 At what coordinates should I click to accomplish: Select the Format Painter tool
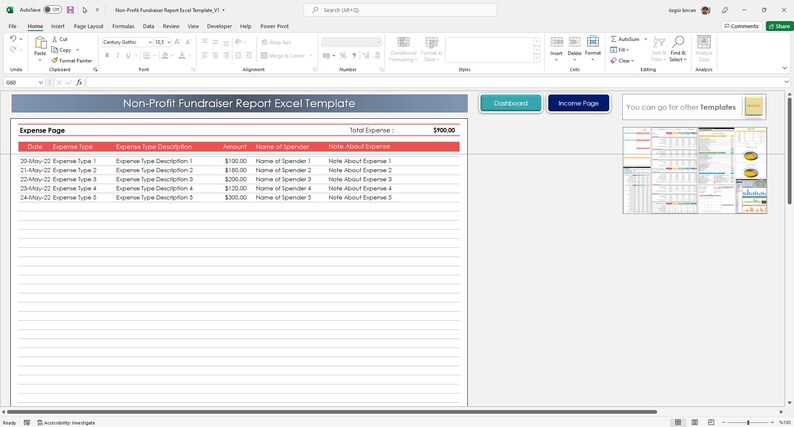(x=72, y=60)
